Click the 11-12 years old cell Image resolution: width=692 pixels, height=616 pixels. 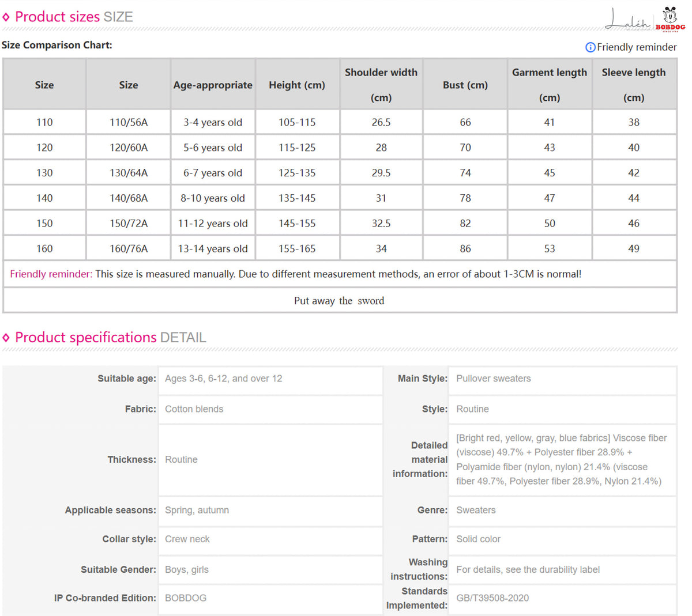point(213,224)
